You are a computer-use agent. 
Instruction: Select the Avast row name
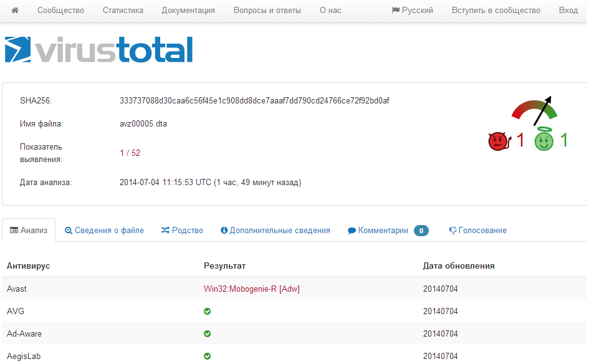(x=17, y=289)
